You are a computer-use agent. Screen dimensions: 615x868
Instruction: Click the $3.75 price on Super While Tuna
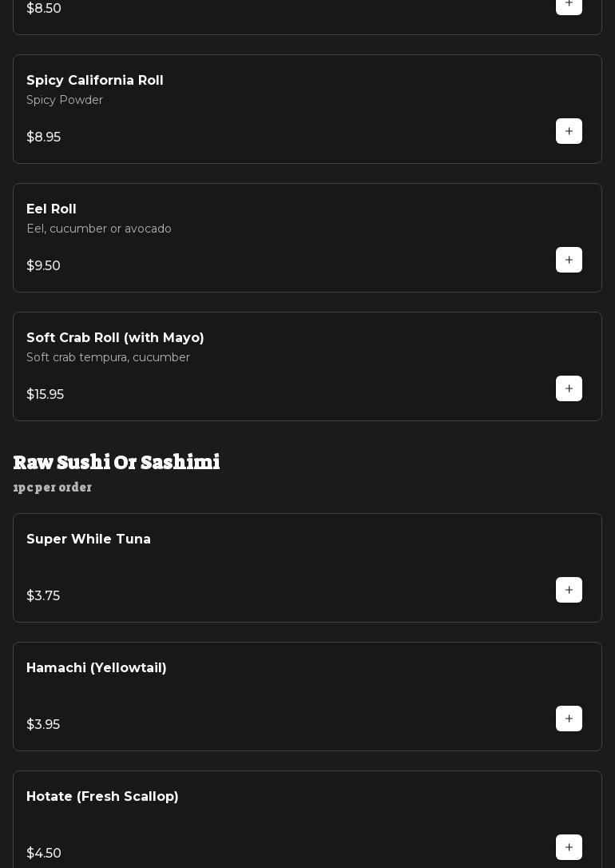click(x=43, y=596)
